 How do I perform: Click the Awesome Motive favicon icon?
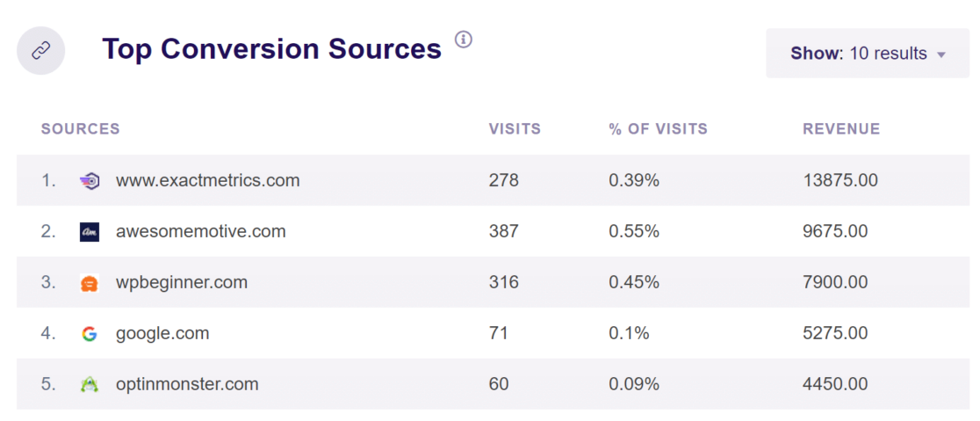(89, 232)
